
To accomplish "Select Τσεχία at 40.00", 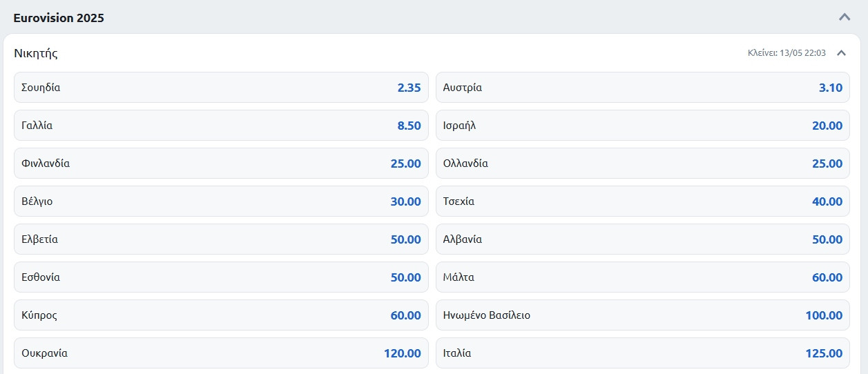I will pyautogui.click(x=642, y=201).
